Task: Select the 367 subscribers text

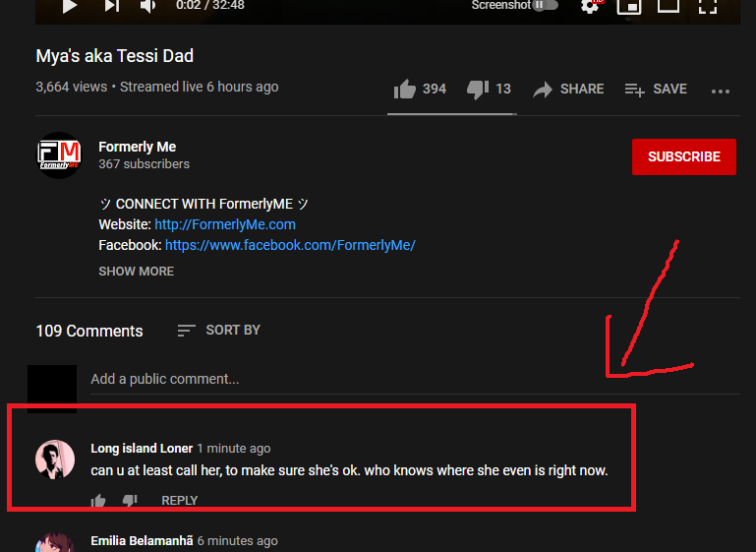Action: click(144, 164)
